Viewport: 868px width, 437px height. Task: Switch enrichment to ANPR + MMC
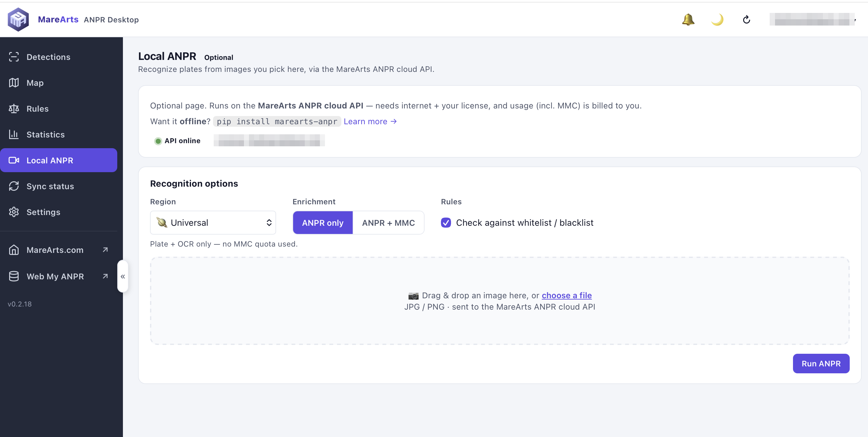389,223
